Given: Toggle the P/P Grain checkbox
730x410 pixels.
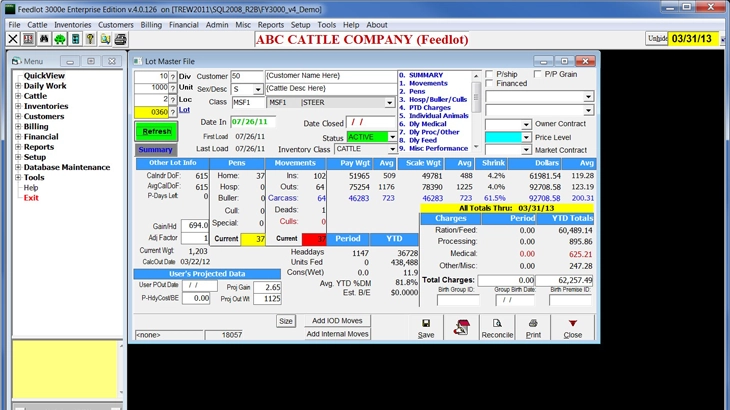Looking at the screenshot, I should pyautogui.click(x=537, y=74).
